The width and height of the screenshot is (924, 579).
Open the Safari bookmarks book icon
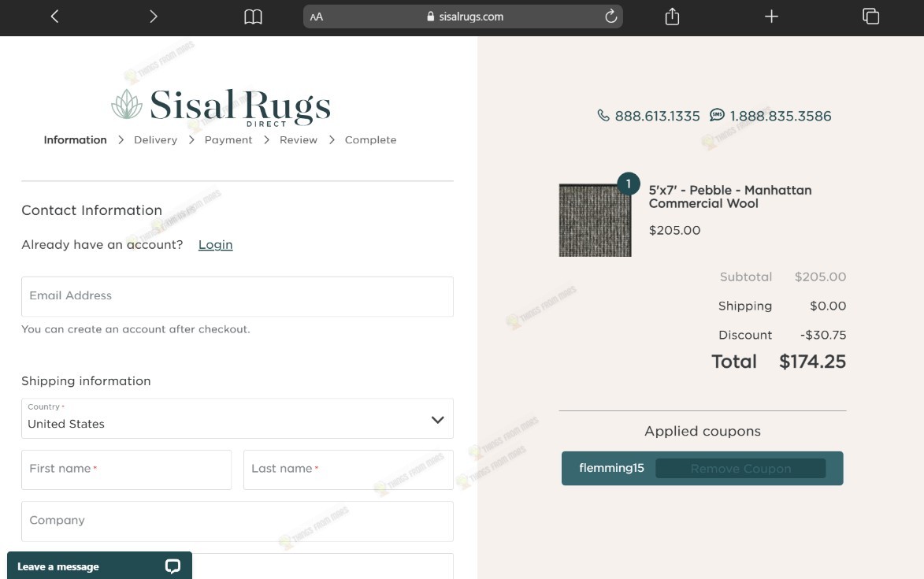253,17
